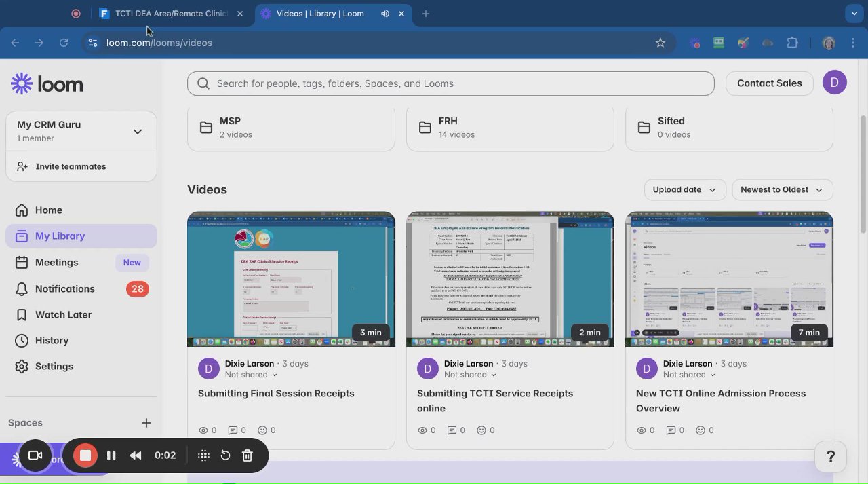The image size is (868, 484).
Task: Pause the recording
Action: [111, 455]
